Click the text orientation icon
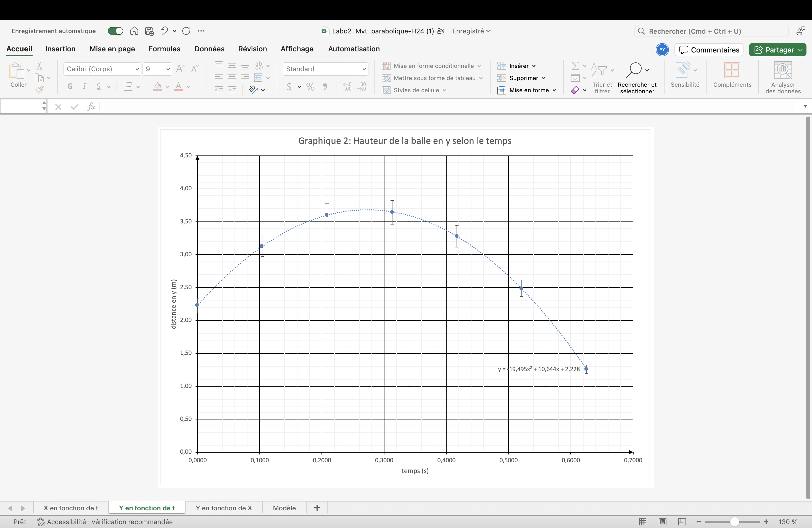The height and width of the screenshot is (528, 812). (x=254, y=90)
